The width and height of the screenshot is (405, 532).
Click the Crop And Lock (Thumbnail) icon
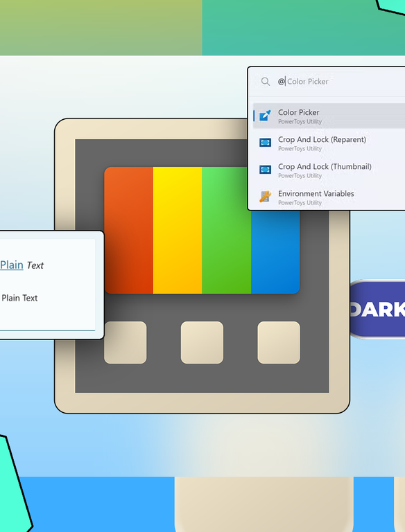(x=265, y=169)
